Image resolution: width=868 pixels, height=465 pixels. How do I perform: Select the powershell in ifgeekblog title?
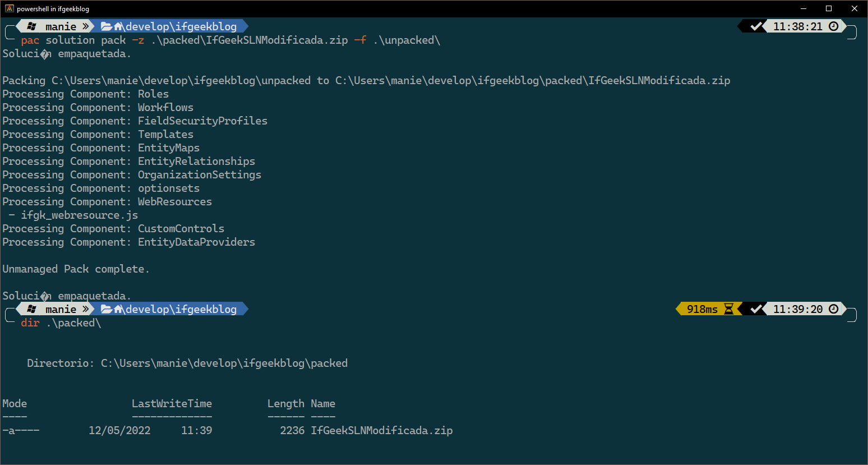pyautogui.click(x=54, y=8)
